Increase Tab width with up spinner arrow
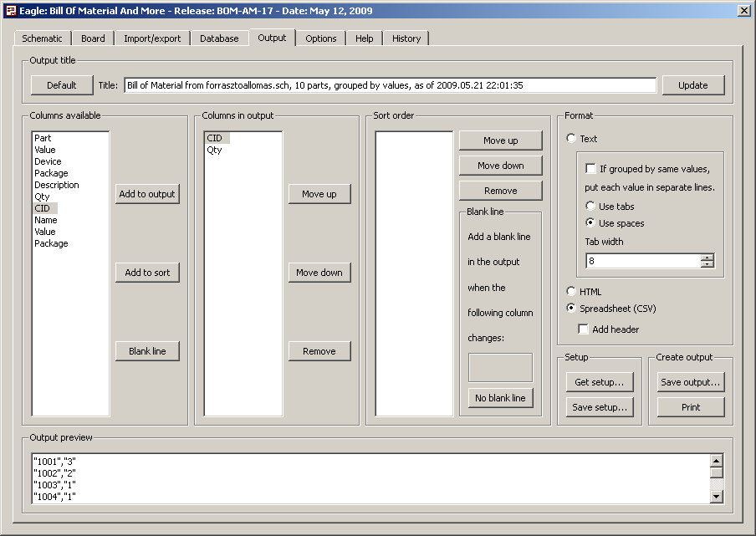The width and height of the screenshot is (756, 536). tap(707, 258)
